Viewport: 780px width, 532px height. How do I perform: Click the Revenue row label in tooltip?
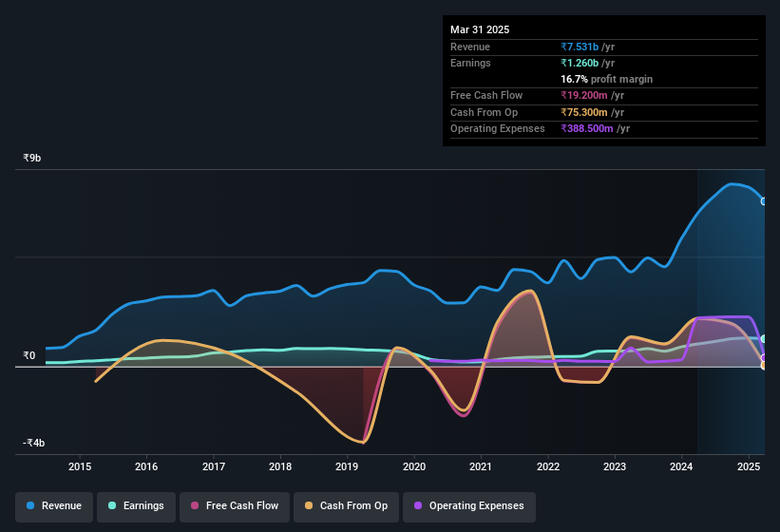pyautogui.click(x=470, y=47)
